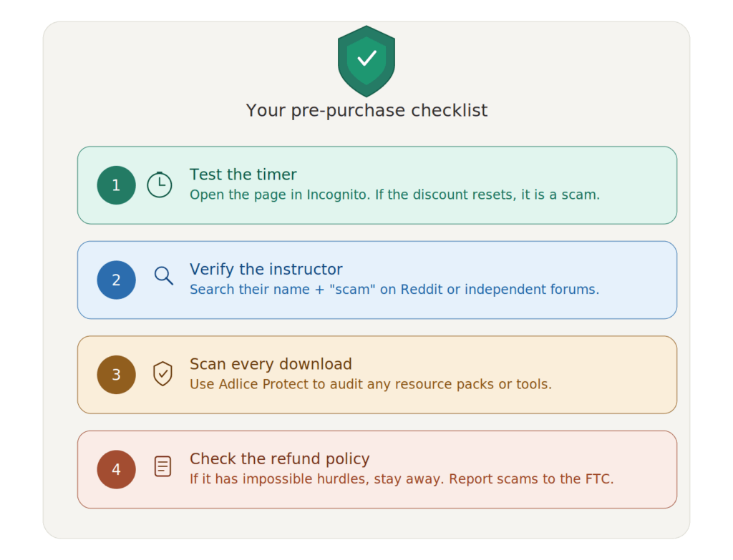
Task: Click the magnifying glass search icon
Action: coord(164,275)
